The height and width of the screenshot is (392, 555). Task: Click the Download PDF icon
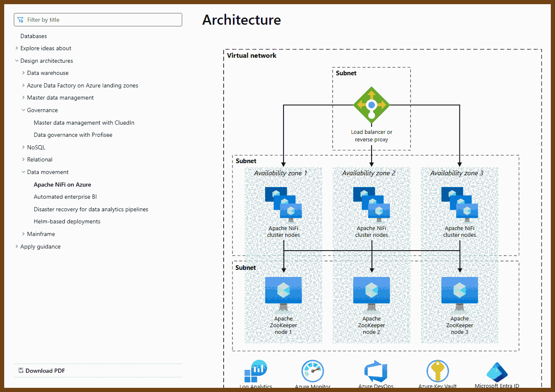click(x=21, y=371)
